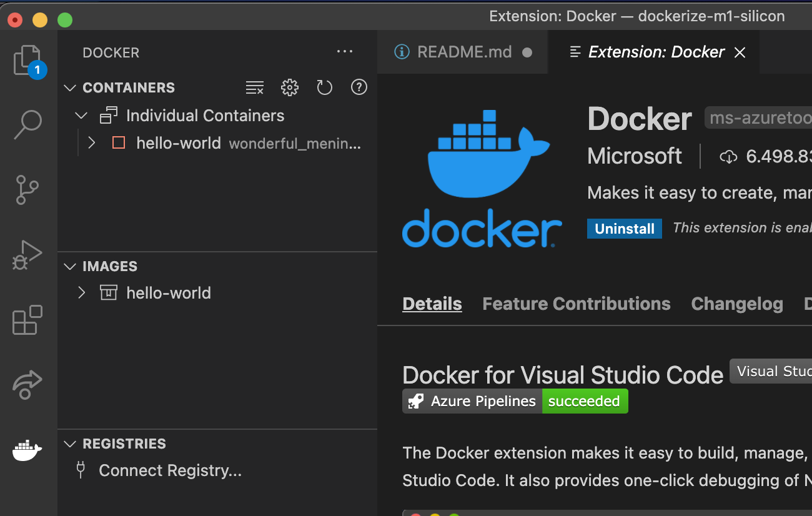Expand the hello-world container row

click(92, 143)
